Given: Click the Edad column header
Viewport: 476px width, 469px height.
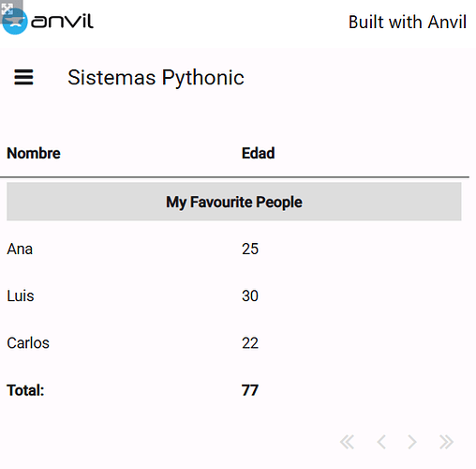Looking at the screenshot, I should click(x=259, y=153).
